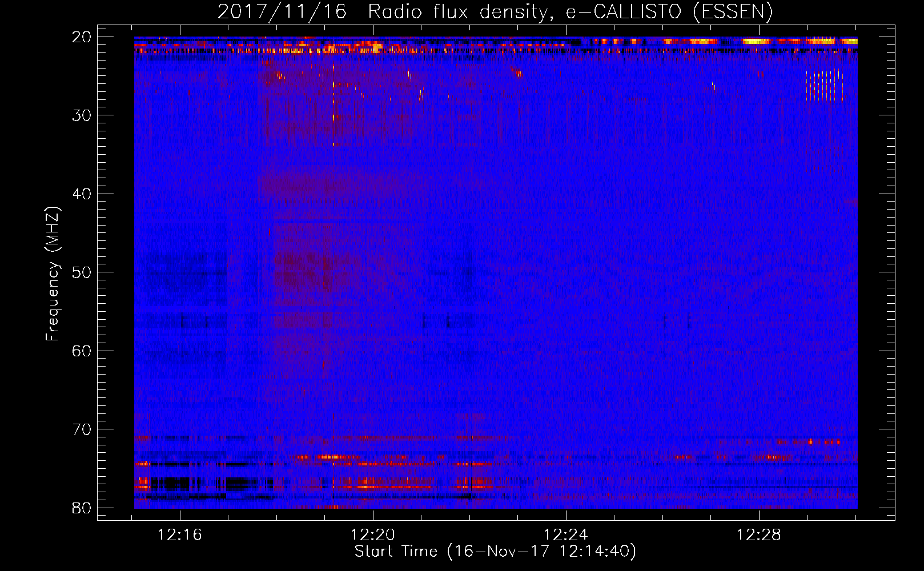Click the 12:20 time tick label
This screenshot has width=924, height=571.
click(x=373, y=535)
